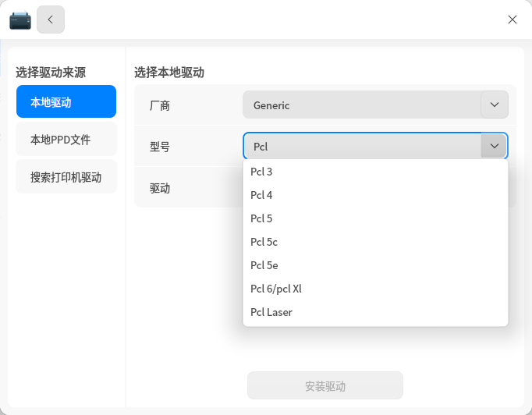Expand the 厂商 Generic dropdown arrow
This screenshot has height=415, width=532.
(494, 105)
